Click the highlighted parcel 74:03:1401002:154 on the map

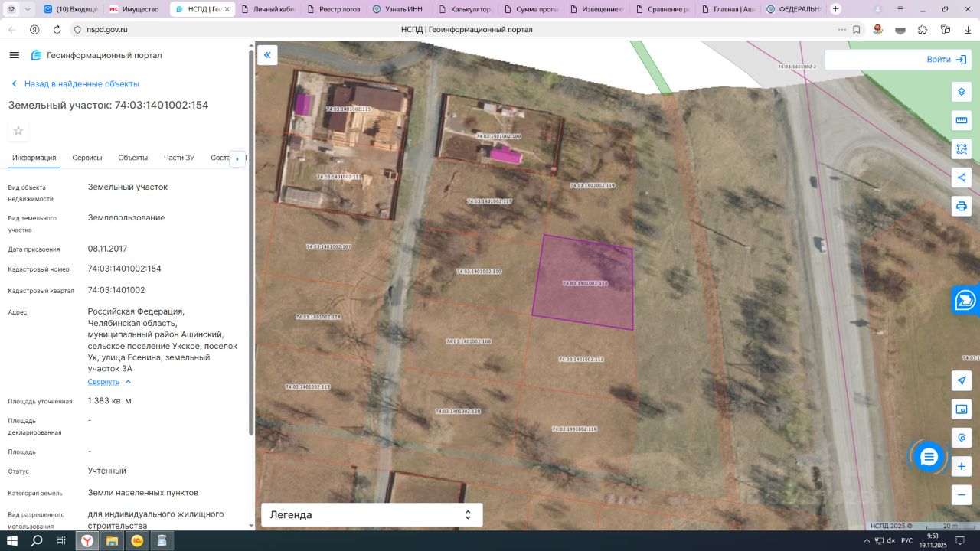tap(584, 282)
